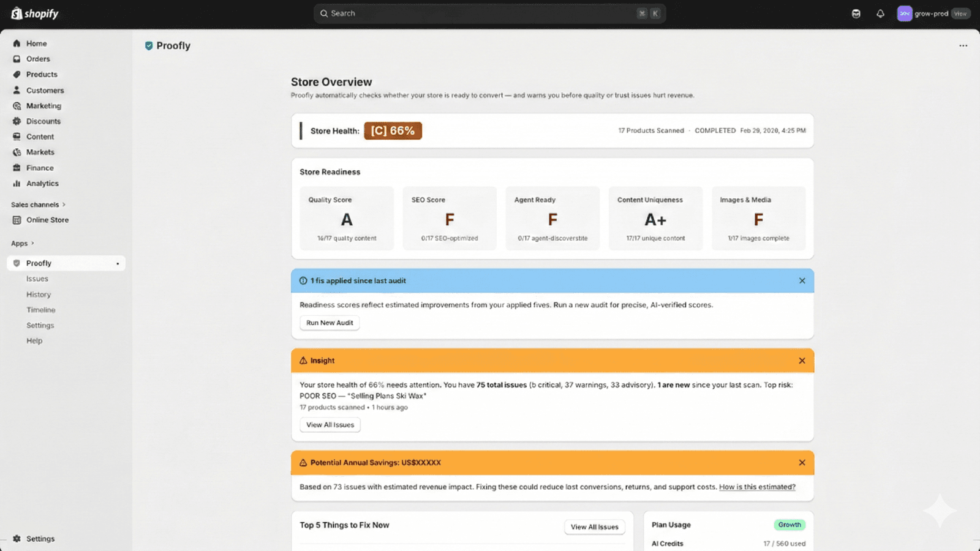
Task: Click the Proofly header shield icon
Action: coord(149,46)
